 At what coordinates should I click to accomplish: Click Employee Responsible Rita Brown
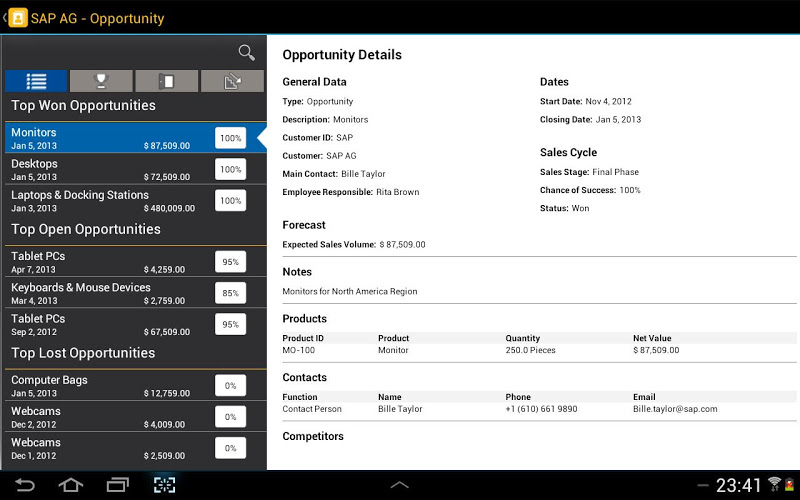click(397, 192)
